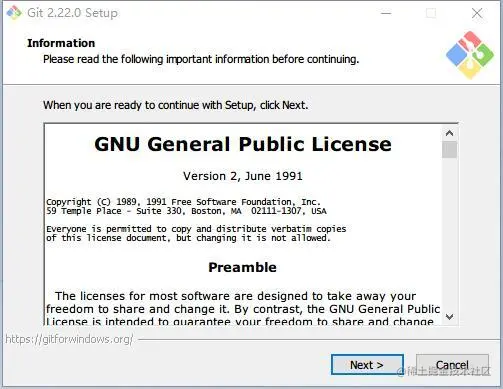
Task: Close the Git Setup window
Action: pos(477,13)
